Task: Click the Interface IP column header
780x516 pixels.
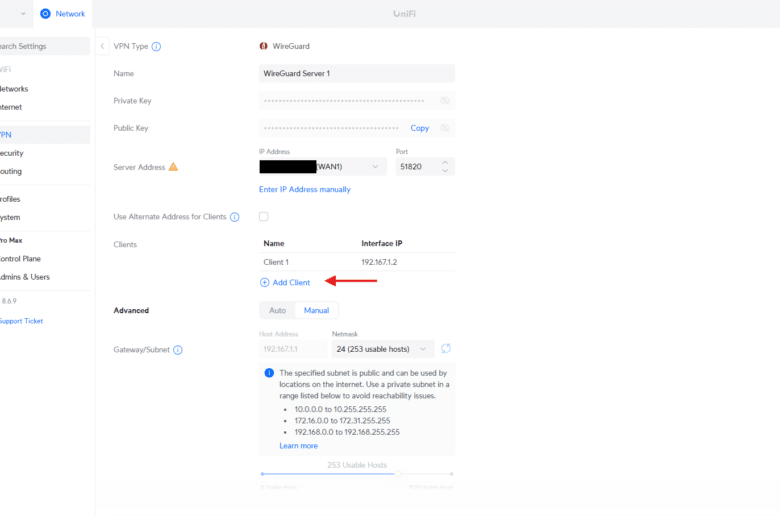Action: coord(382,243)
